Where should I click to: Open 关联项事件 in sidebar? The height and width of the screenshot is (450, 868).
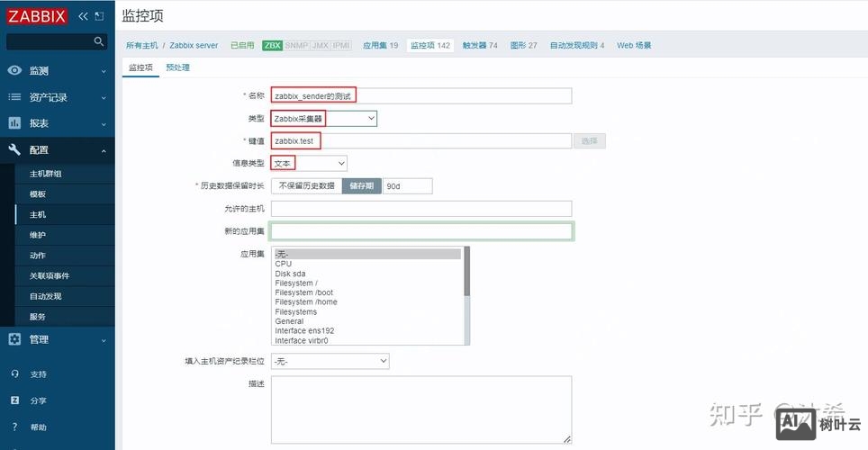(x=65, y=275)
